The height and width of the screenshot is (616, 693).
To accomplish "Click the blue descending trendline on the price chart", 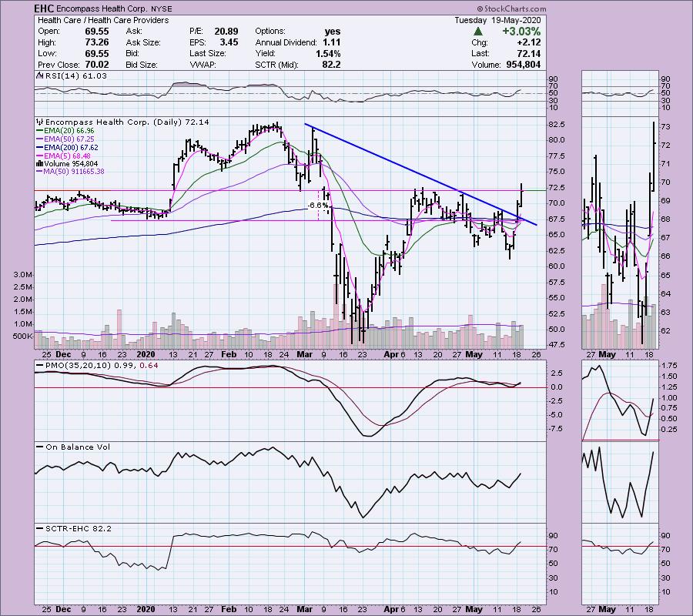I will coord(420,174).
